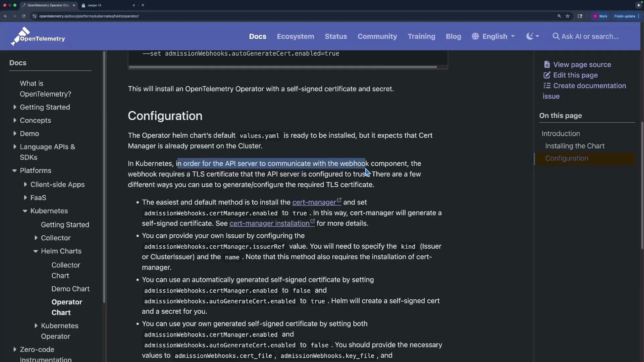Click the cert-manager link

[x=317, y=202]
